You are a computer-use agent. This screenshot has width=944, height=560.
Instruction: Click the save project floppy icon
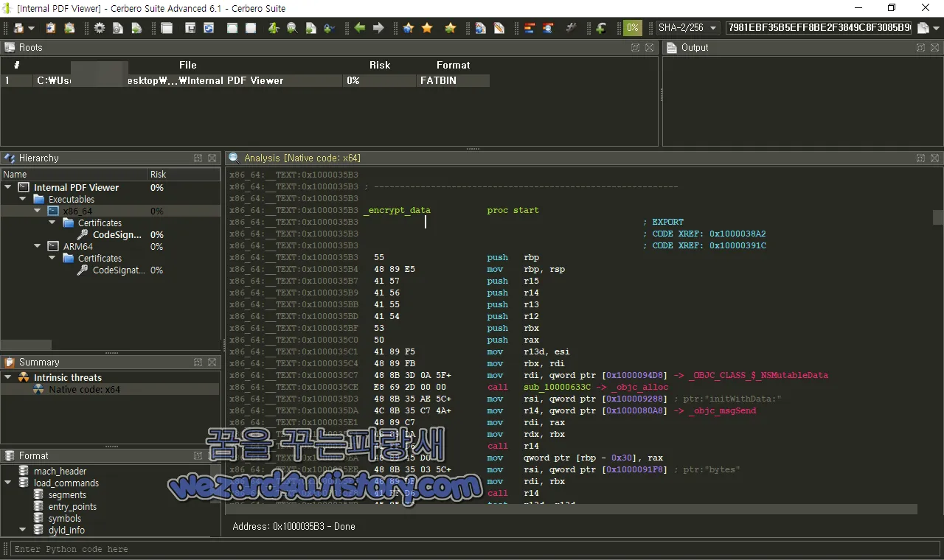click(190, 28)
